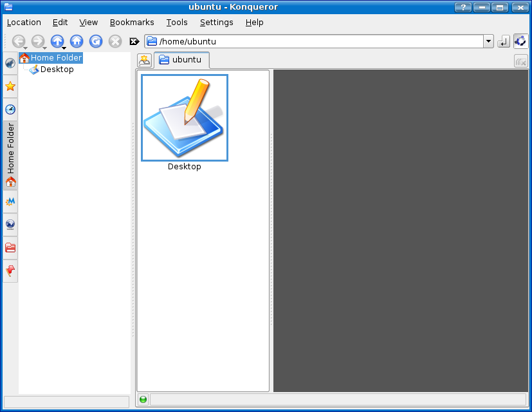Go to the Home URL toolbar icon
Screen dimensions: 532x412
pos(77,41)
